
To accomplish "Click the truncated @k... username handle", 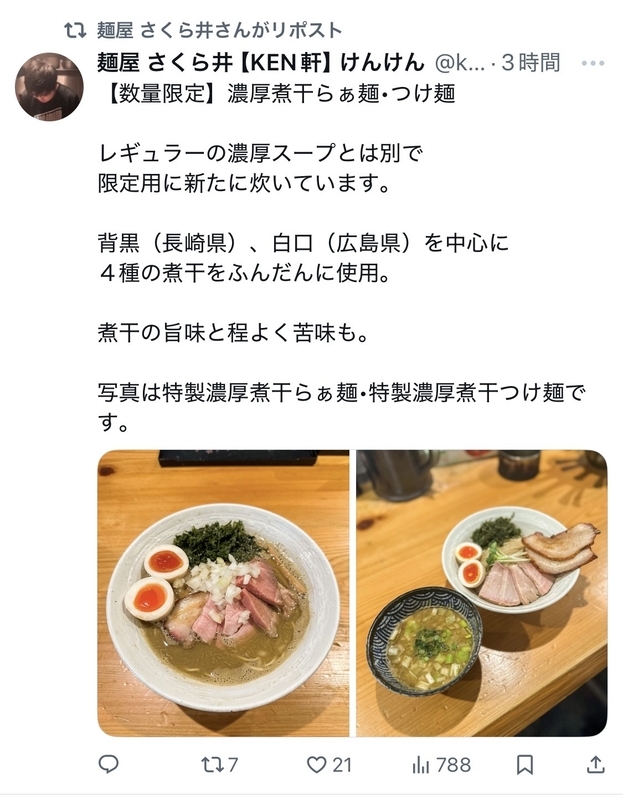I will pos(458,63).
